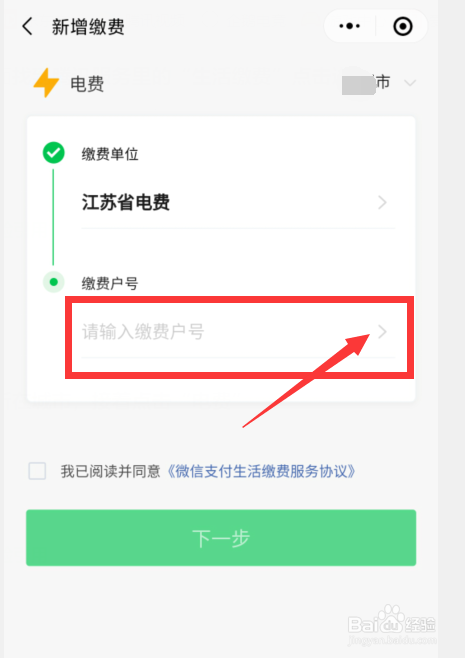Viewport: 465px width, 658px height.
Task: Tap the 新增缴费 page title
Action: (88, 27)
